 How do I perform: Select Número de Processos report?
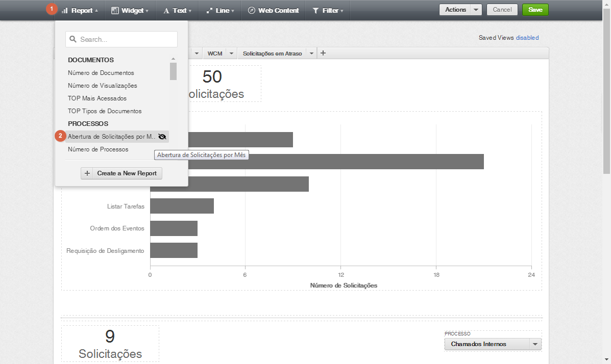(98, 149)
